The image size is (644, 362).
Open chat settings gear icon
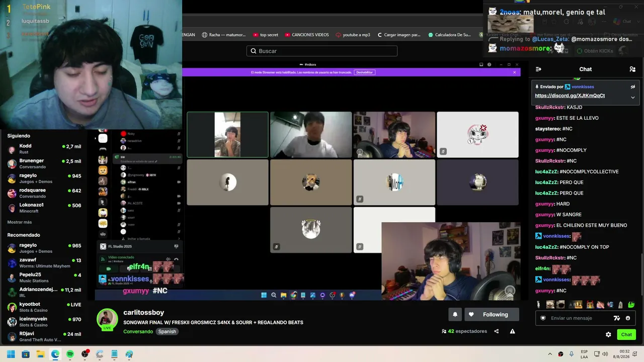coord(608,334)
